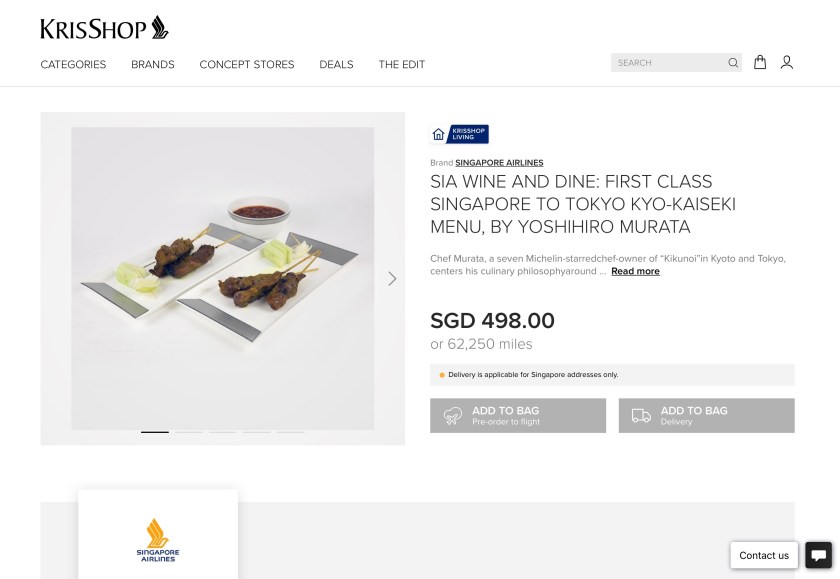Click the KrisShop logo

click(104, 28)
